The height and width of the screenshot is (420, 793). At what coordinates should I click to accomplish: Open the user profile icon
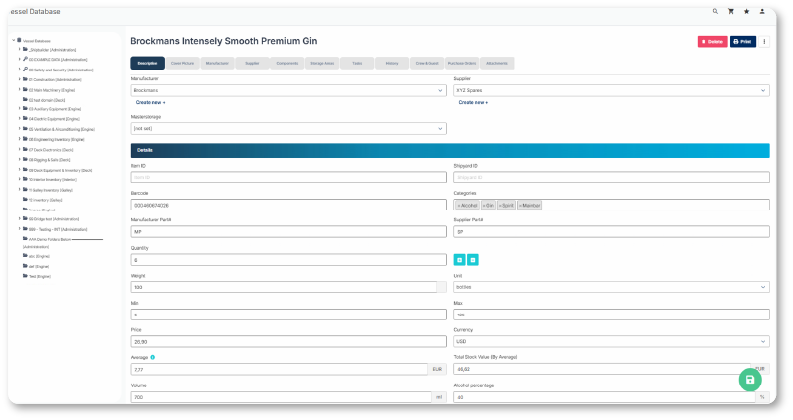[762, 11]
